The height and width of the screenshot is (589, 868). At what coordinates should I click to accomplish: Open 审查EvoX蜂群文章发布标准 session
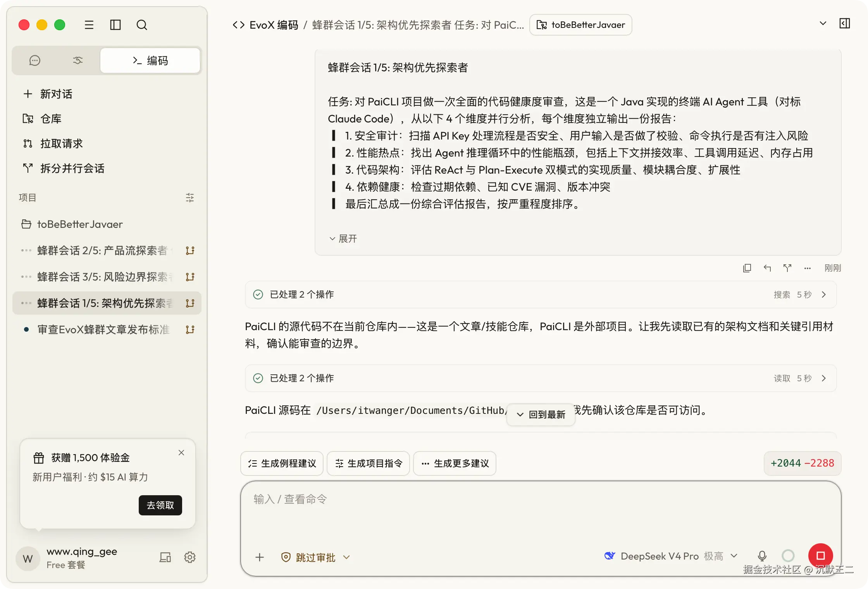103,329
